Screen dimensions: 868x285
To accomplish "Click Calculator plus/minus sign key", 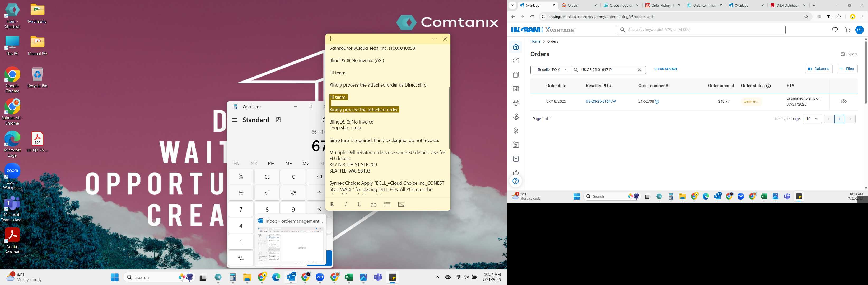I will (x=241, y=258).
